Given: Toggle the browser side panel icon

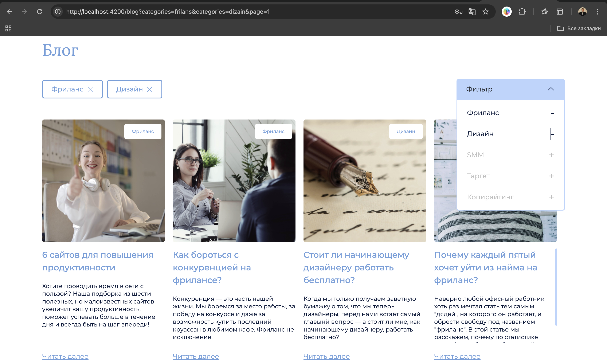Looking at the screenshot, I should pos(560,12).
